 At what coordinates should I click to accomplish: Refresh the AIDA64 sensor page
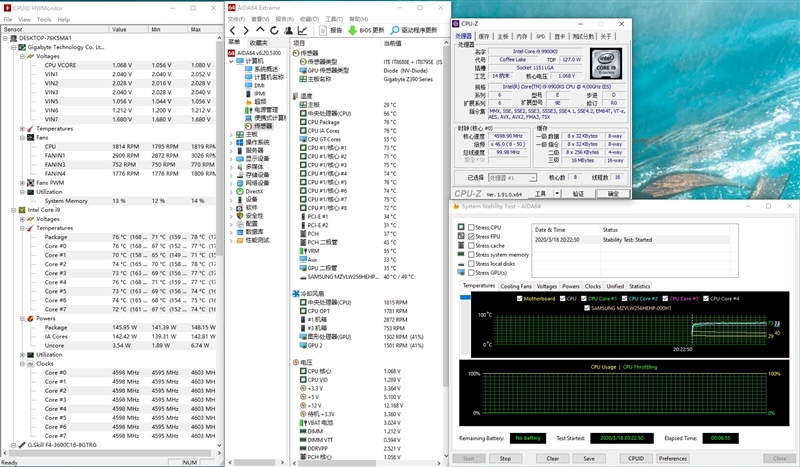pyautogui.click(x=274, y=31)
